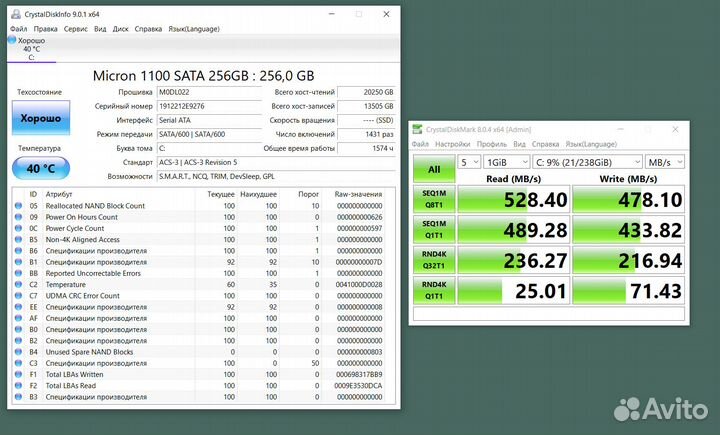
Task: Click status dot for Total LBAs Written
Action: 18,374
